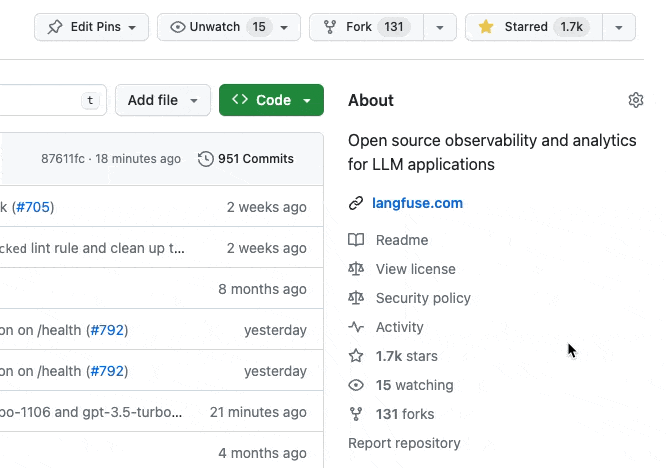Click the Report repository link

point(404,443)
